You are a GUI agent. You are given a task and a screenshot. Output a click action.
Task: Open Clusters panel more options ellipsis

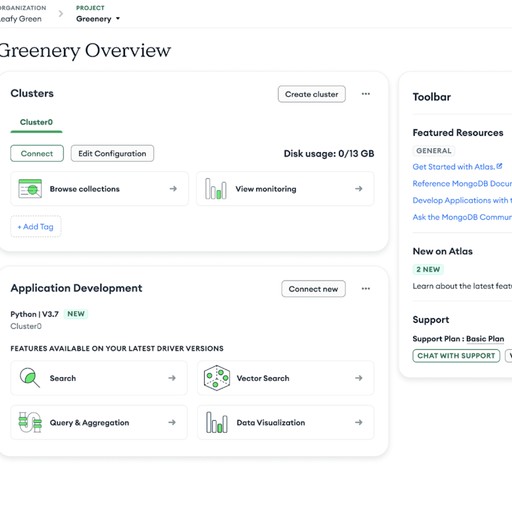[366, 94]
